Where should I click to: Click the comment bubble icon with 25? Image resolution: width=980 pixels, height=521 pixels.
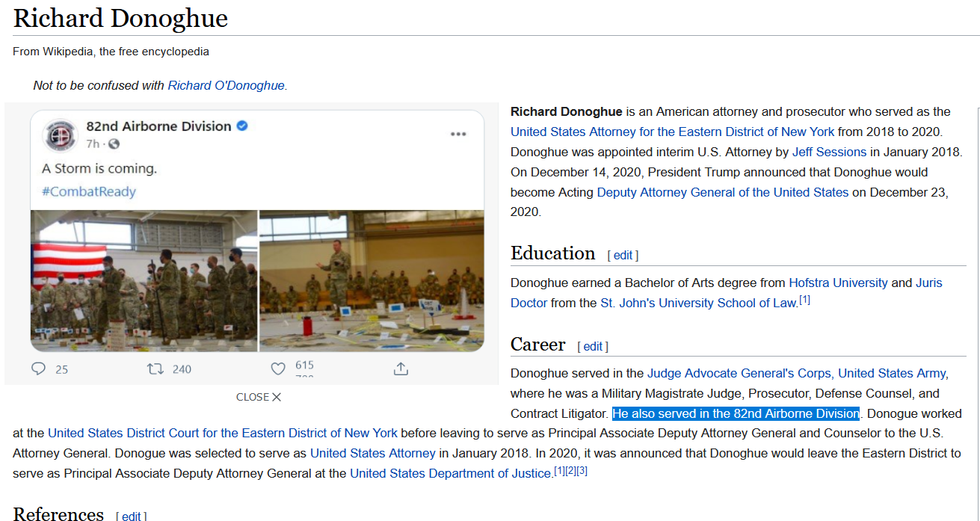pos(39,369)
